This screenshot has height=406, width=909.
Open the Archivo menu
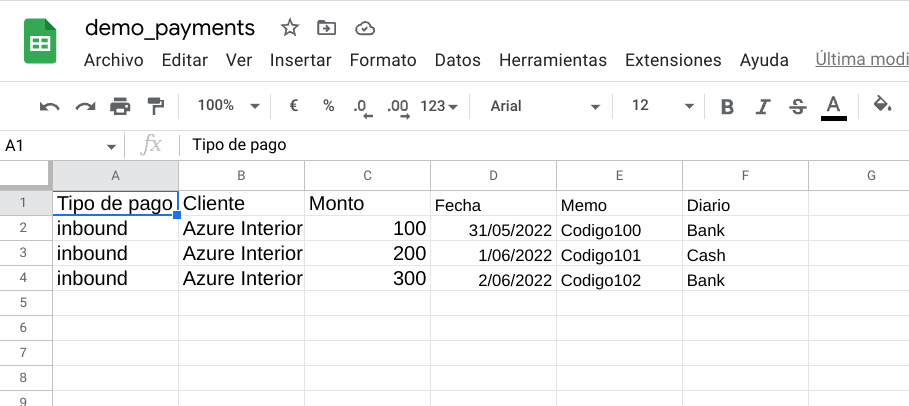pos(114,60)
